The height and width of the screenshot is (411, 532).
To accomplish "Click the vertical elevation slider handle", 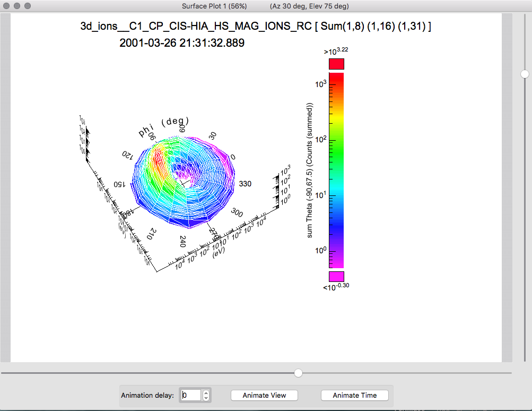I will 525,74.
